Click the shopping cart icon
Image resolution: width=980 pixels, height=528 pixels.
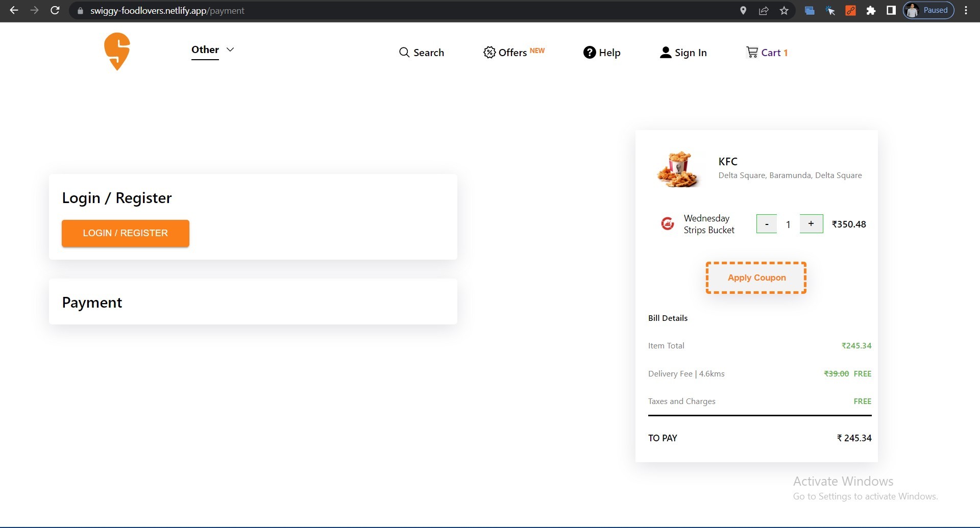click(x=752, y=52)
